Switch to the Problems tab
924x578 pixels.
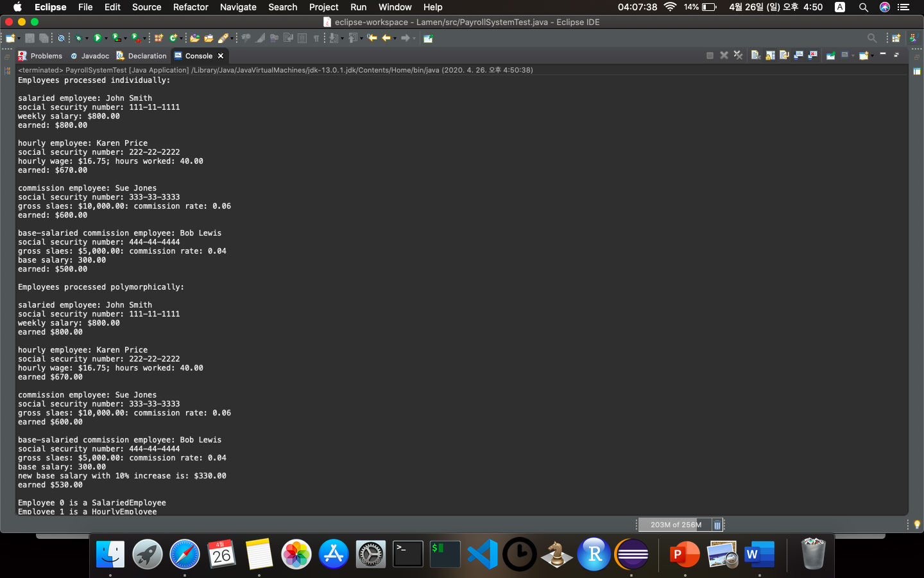click(40, 56)
